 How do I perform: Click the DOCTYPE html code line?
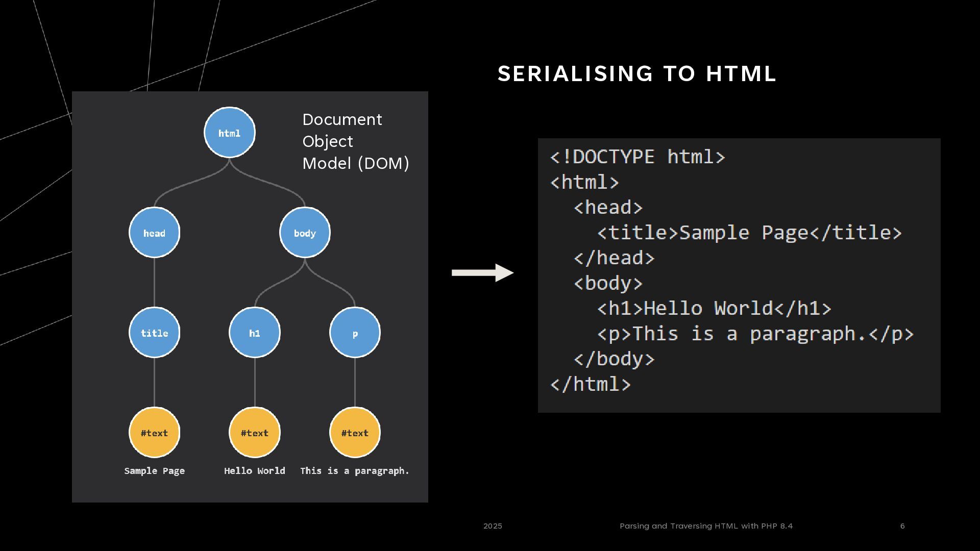pos(637,157)
